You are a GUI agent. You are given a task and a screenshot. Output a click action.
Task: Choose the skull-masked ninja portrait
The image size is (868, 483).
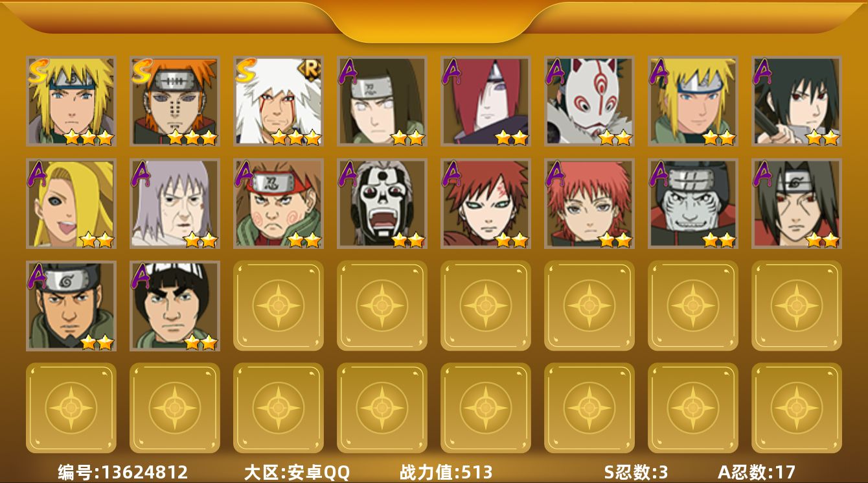(x=382, y=204)
